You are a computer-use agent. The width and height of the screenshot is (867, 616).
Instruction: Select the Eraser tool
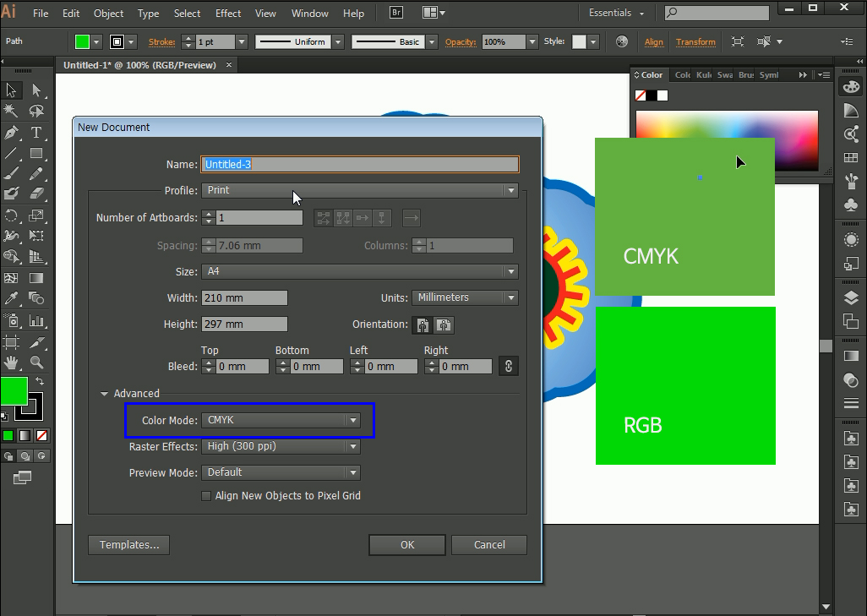point(36,194)
